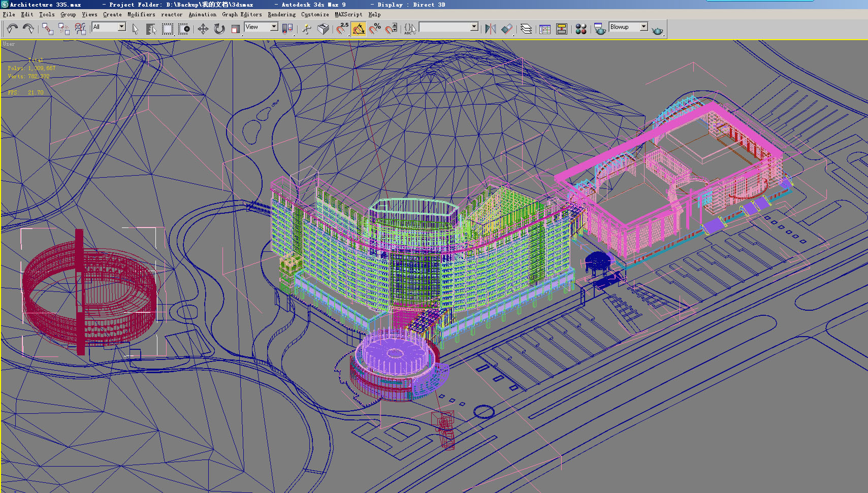Click the Align tool icon
The width and height of the screenshot is (868, 493).
tap(506, 29)
